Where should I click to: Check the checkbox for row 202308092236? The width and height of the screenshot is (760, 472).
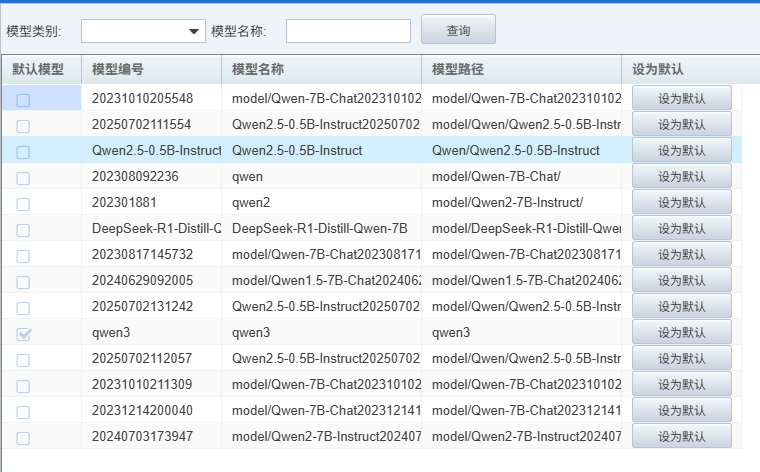[x=23, y=178]
